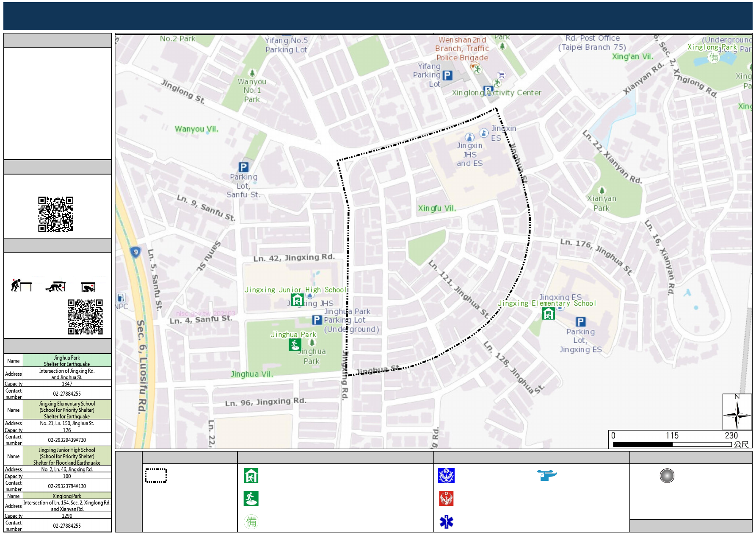Click the Jingxing Junior High School name cell in the table
Screen dimensions: 756x535
(67, 456)
